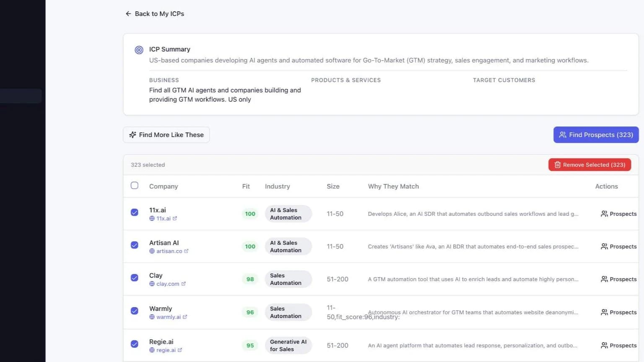The height and width of the screenshot is (362, 644).
Task: Open the warmly.ai website link
Action: (x=168, y=317)
